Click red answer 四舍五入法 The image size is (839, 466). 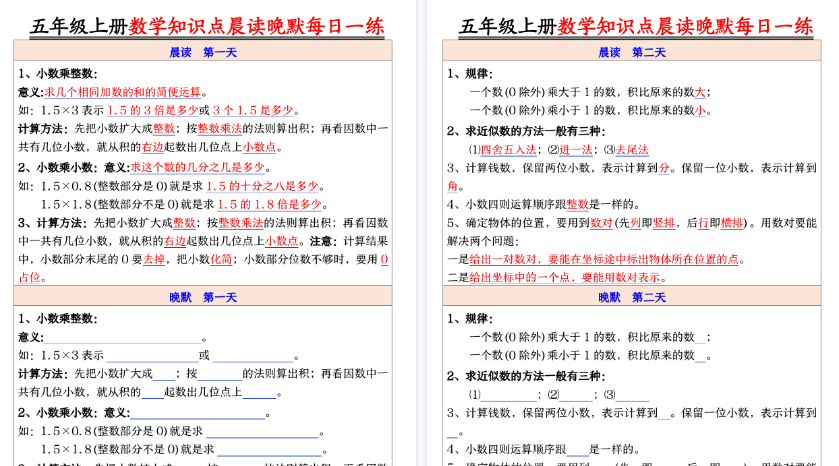pyautogui.click(x=508, y=150)
